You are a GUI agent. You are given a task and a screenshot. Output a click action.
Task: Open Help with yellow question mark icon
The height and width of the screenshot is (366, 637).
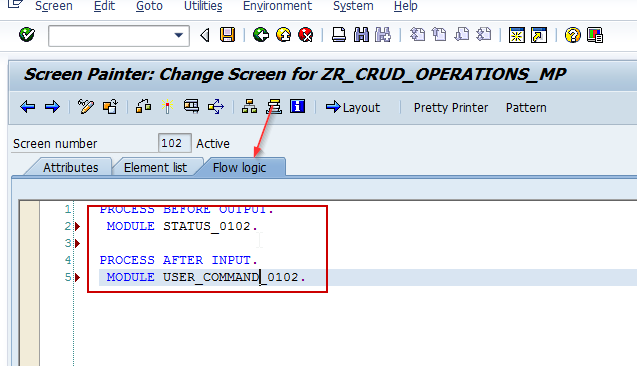[573, 35]
